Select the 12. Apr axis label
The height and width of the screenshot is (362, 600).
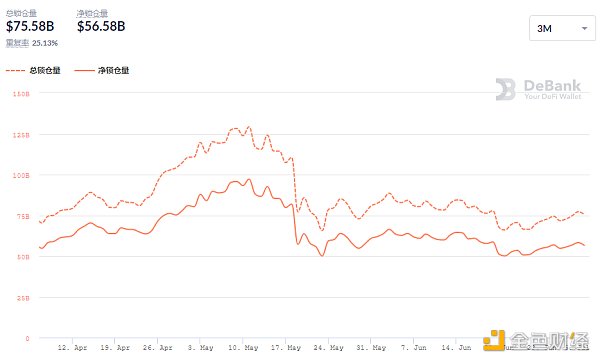point(72,348)
